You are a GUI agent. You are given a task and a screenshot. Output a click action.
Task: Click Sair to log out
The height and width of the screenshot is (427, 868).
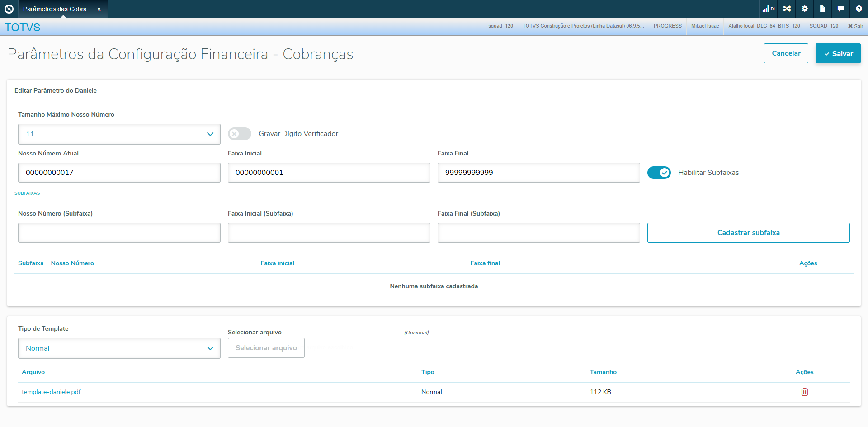855,26
